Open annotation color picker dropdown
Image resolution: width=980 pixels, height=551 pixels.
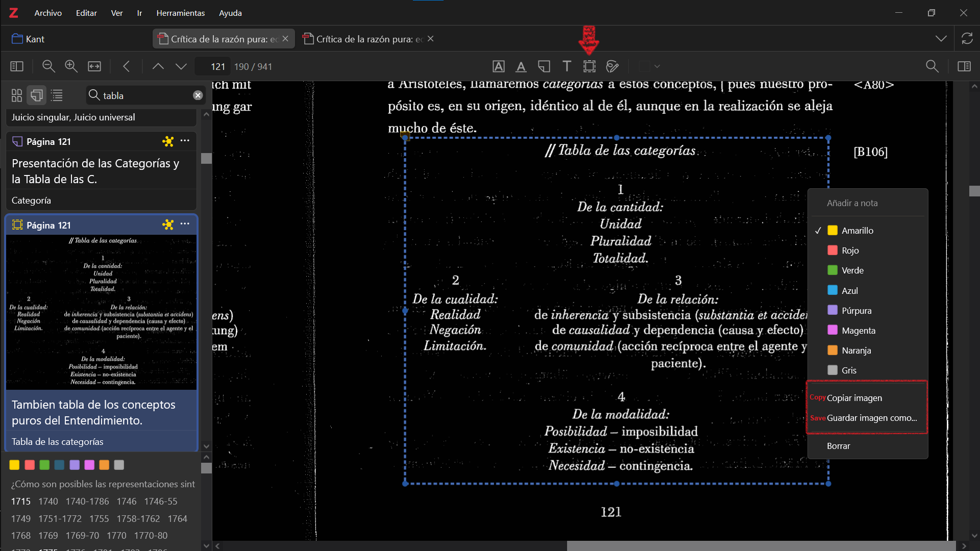pos(650,66)
